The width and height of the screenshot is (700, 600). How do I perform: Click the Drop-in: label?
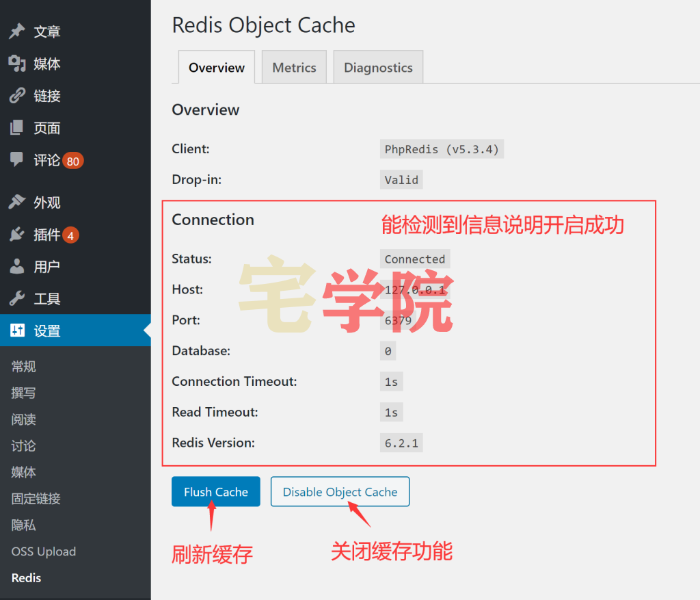tap(196, 180)
